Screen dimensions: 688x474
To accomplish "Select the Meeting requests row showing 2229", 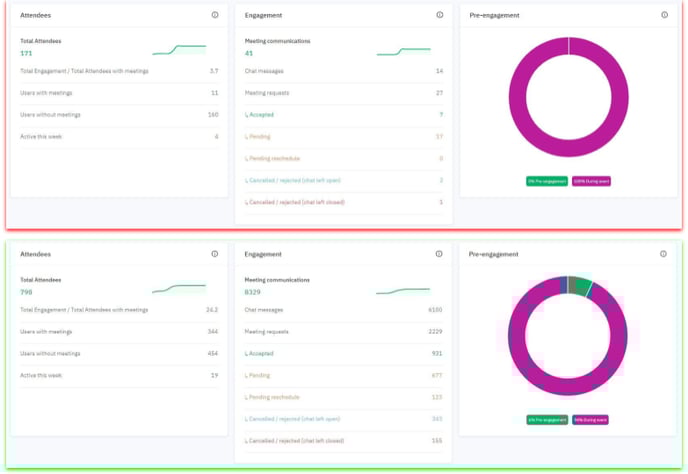I will [343, 332].
